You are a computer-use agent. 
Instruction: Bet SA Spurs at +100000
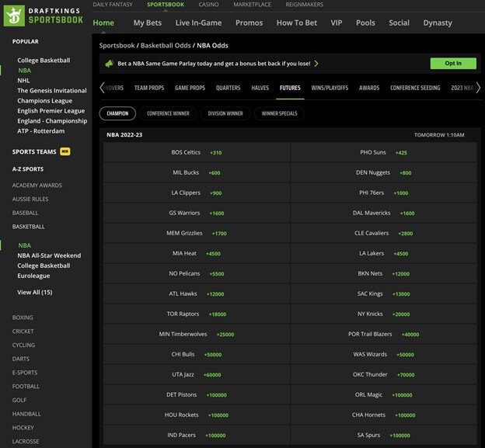[384, 435]
